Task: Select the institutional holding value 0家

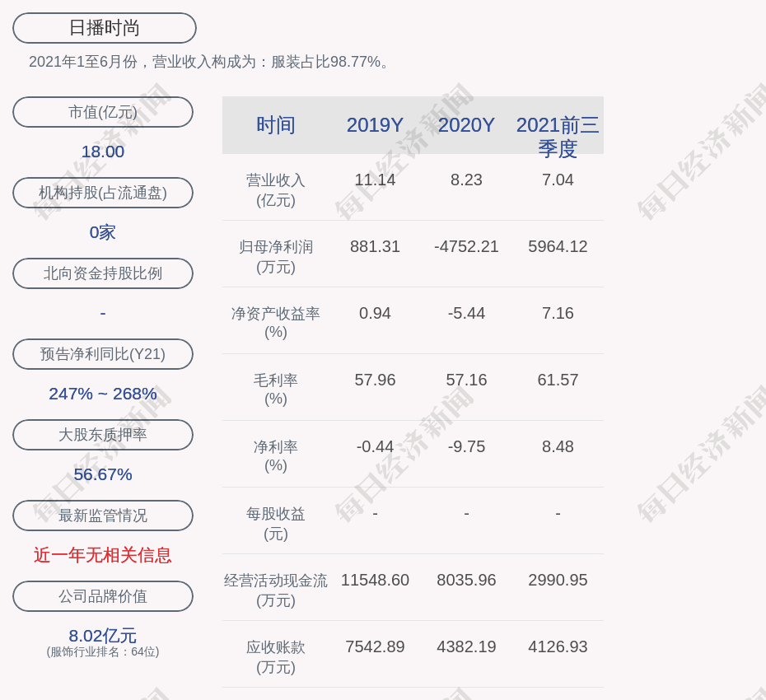Action: coord(103,232)
